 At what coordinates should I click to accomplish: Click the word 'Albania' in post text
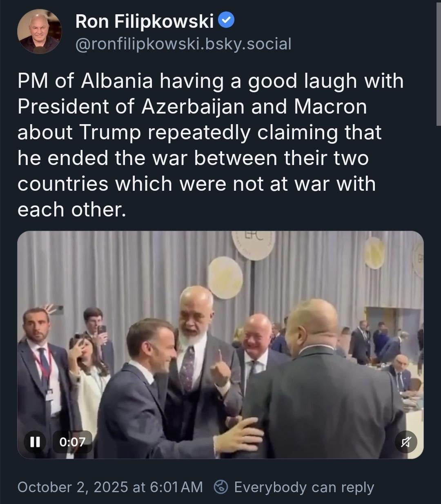(117, 80)
